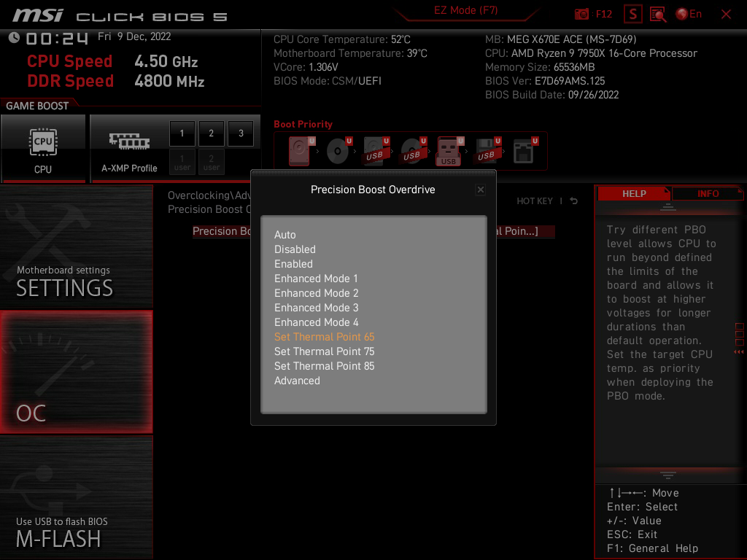747x560 pixels.
Task: Choose the Advanced option
Action: [298, 381]
